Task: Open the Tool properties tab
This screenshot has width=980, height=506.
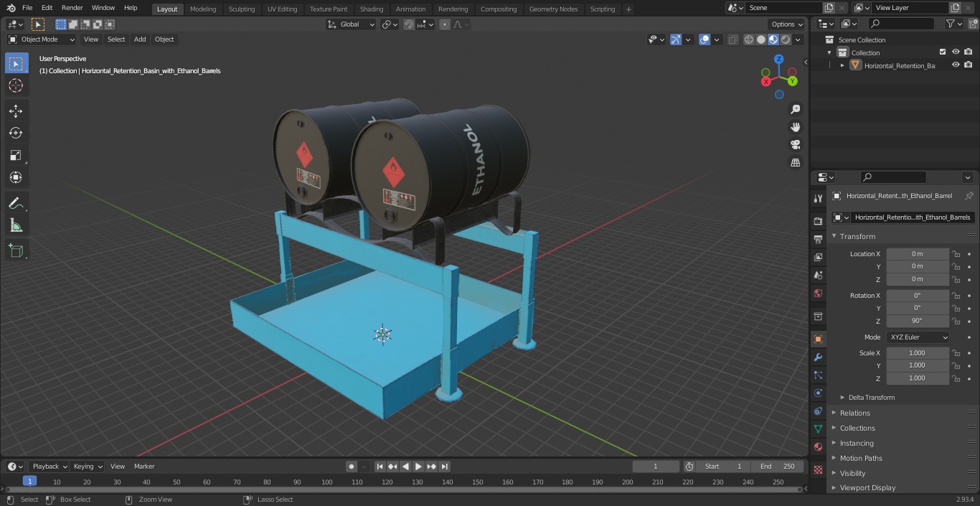Action: (x=818, y=198)
